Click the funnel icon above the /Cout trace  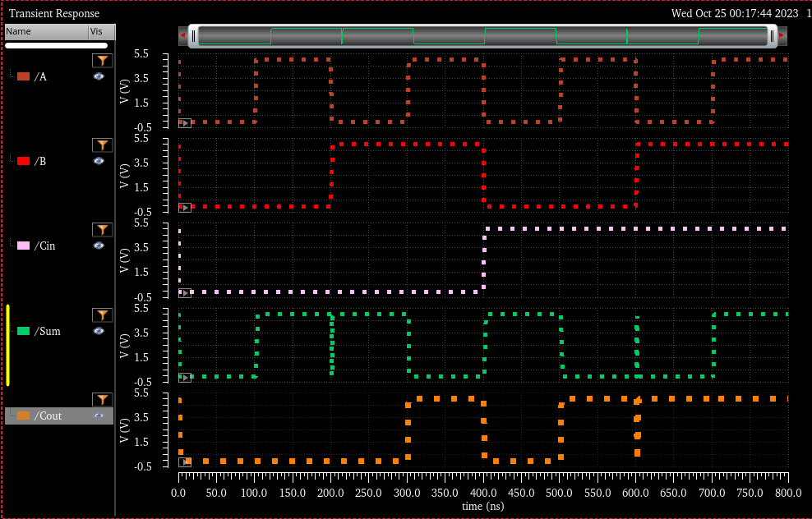coord(101,400)
